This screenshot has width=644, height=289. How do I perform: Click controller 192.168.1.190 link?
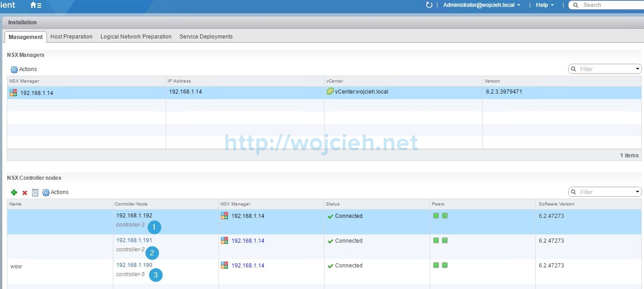(134, 265)
